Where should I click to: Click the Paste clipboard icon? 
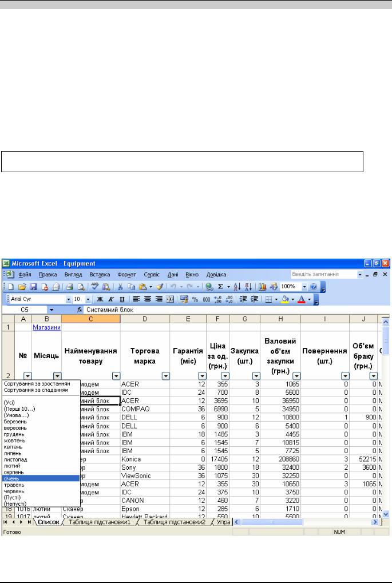[142, 287]
